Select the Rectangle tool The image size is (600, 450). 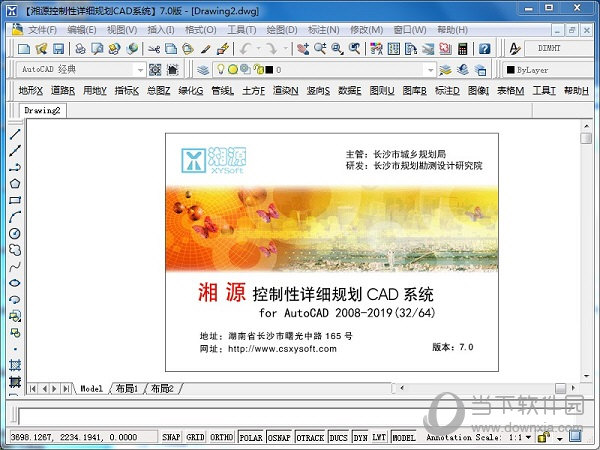coord(15,200)
